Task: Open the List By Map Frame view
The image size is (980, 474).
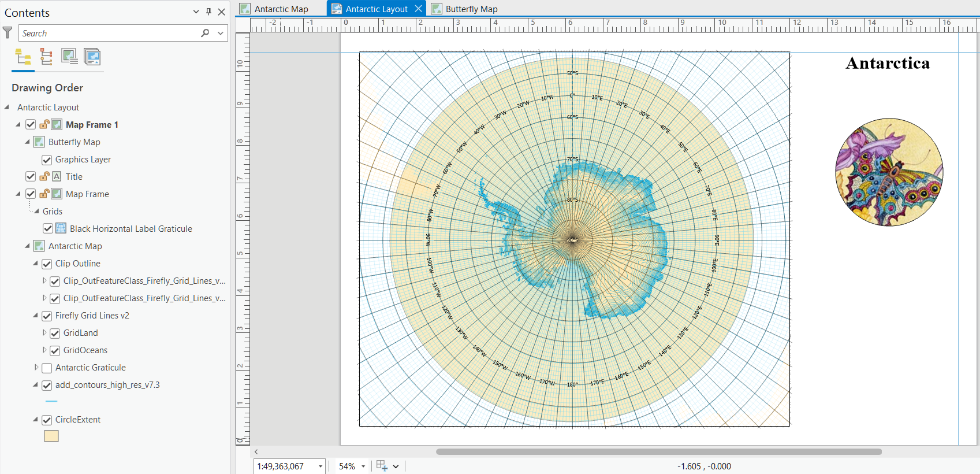Action: point(69,57)
